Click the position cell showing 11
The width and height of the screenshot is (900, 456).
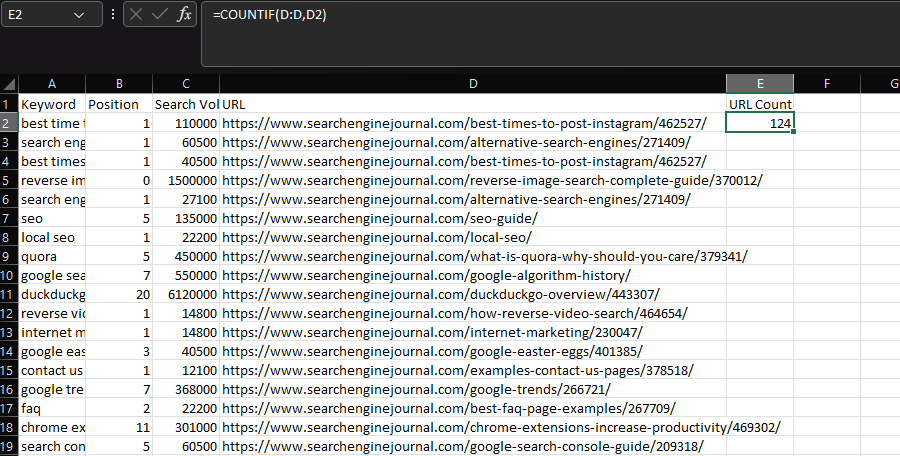click(x=119, y=427)
